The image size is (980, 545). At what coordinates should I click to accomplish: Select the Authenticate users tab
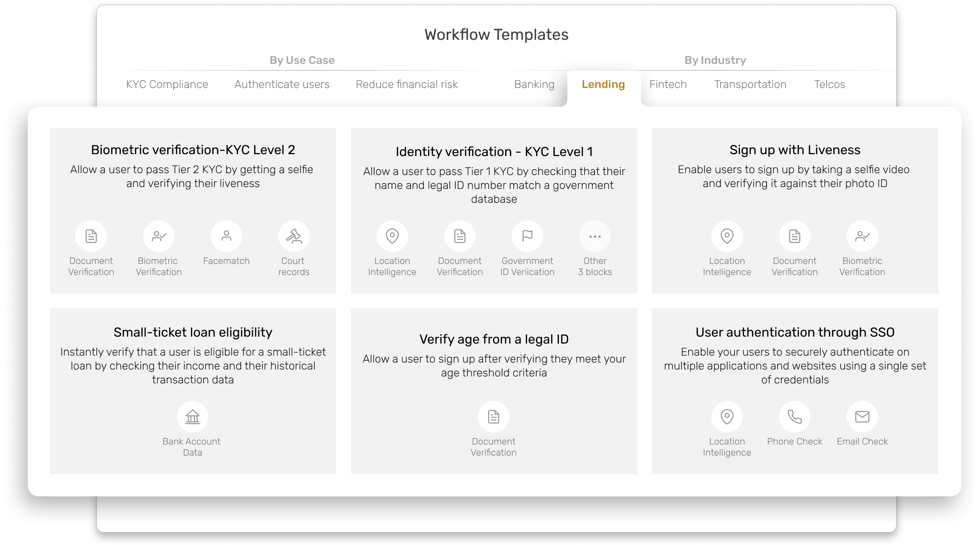[282, 84]
